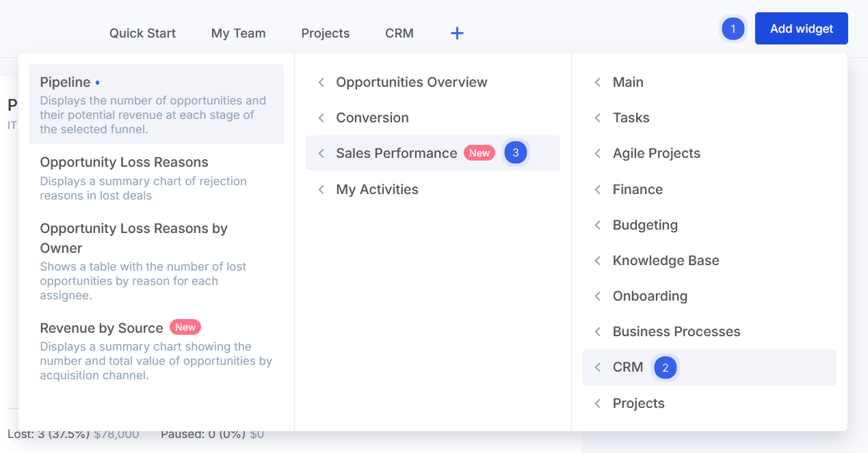Click the chevron beside Finance
The image size is (868, 453).
[598, 189]
